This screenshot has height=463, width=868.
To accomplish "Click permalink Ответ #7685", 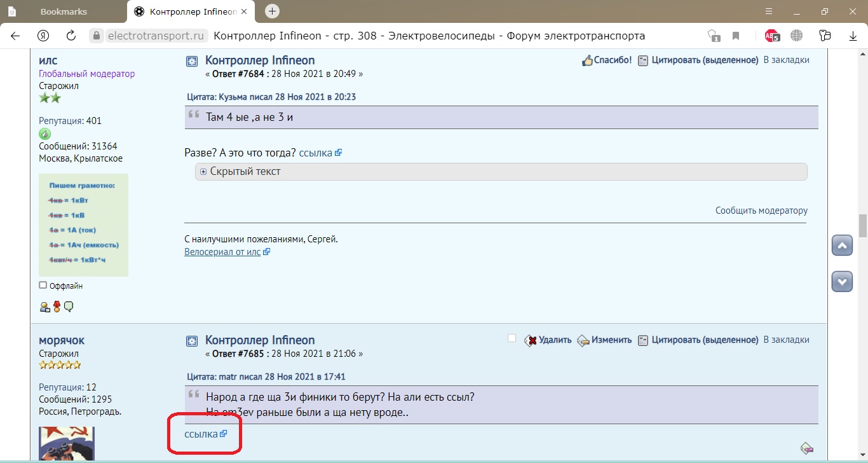I will tap(240, 354).
